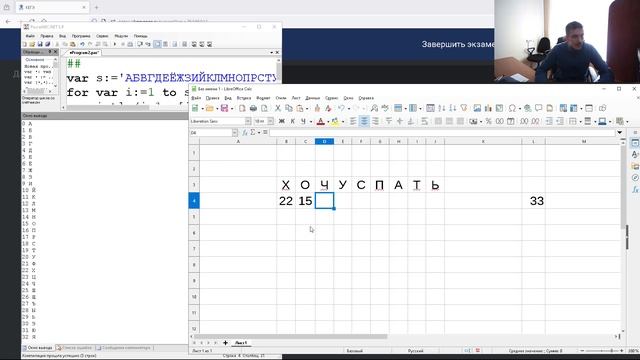This screenshot has width=640, height=360.
Task: Open the Вставка menu in Calc
Action: (x=244, y=98)
